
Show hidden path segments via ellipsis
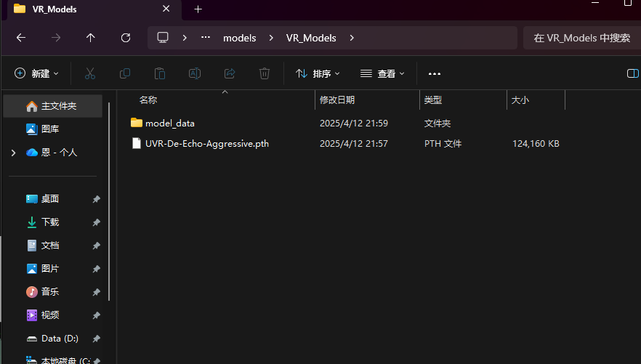206,38
